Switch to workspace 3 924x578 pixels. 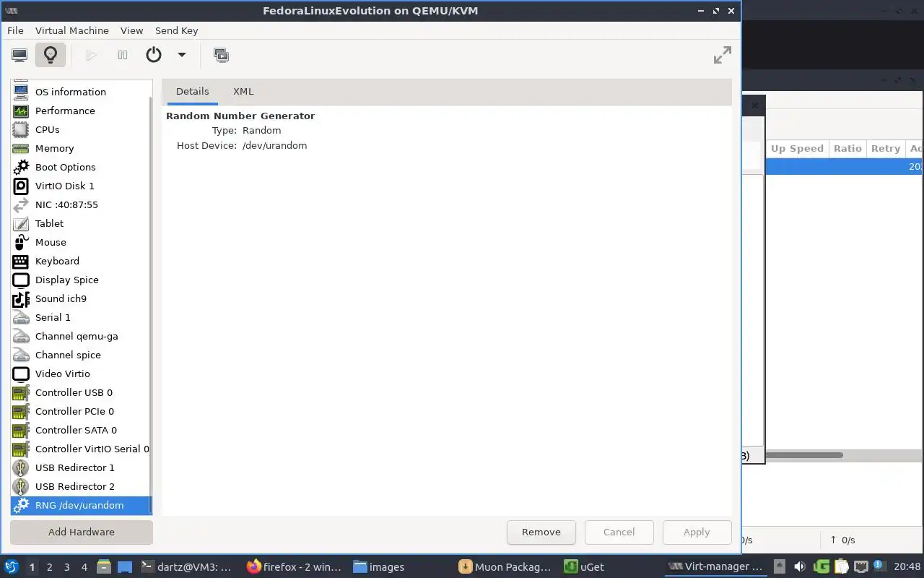click(67, 567)
